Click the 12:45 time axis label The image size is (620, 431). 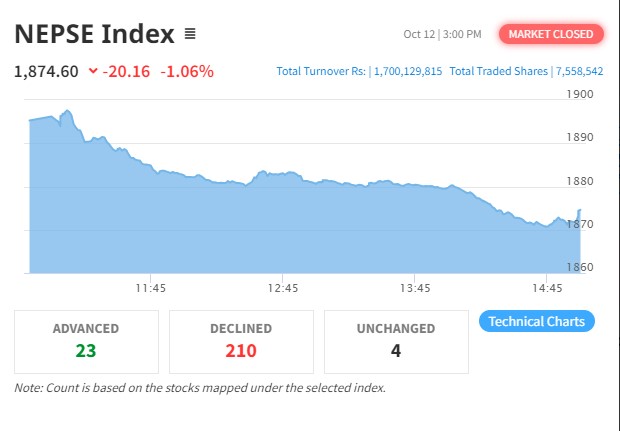pos(283,288)
